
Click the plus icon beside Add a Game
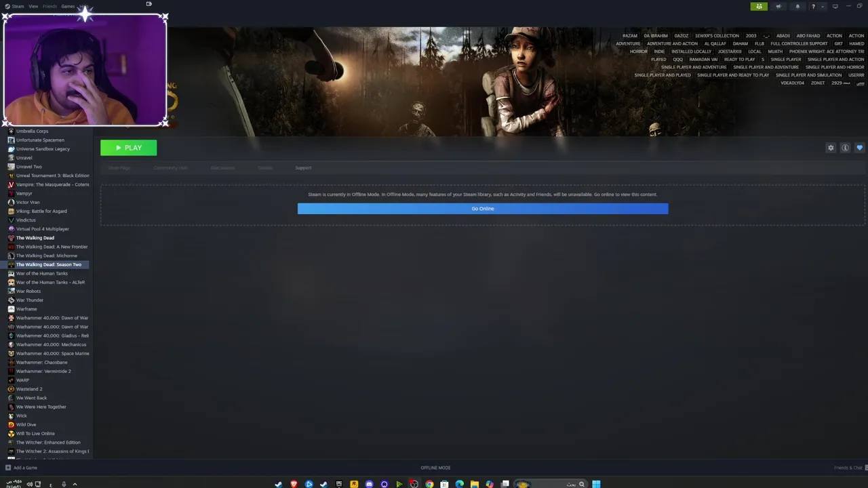(x=8, y=468)
